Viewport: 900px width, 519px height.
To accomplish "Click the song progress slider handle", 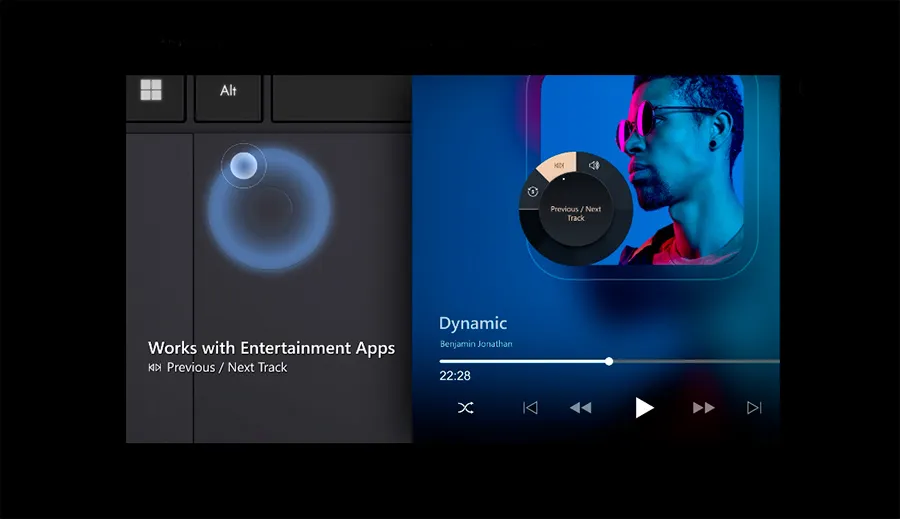I will pyautogui.click(x=609, y=361).
